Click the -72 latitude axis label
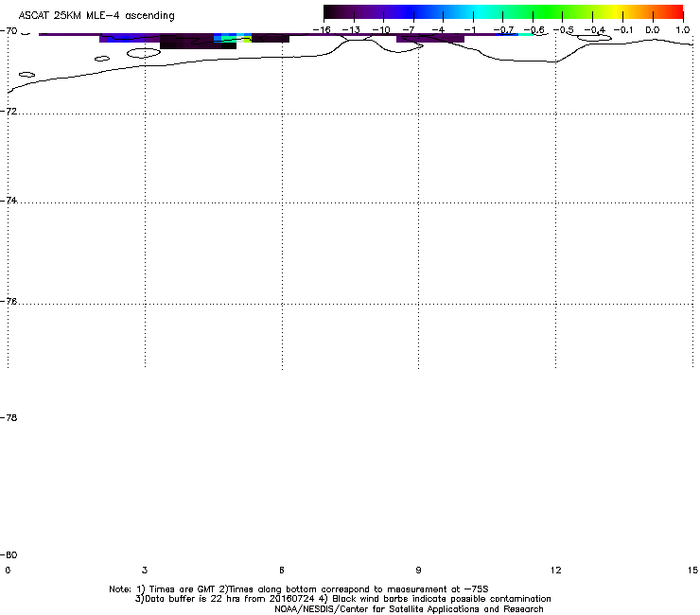 click(9, 111)
